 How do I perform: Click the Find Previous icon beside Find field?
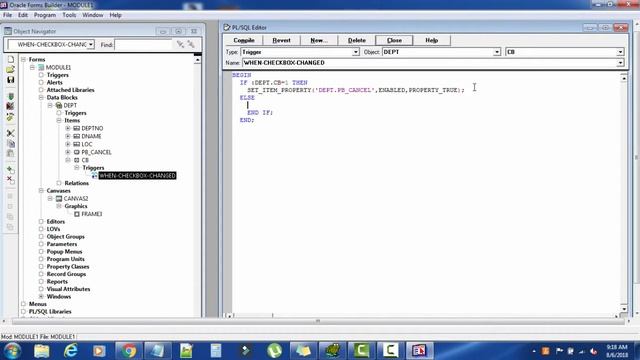pos(191,44)
